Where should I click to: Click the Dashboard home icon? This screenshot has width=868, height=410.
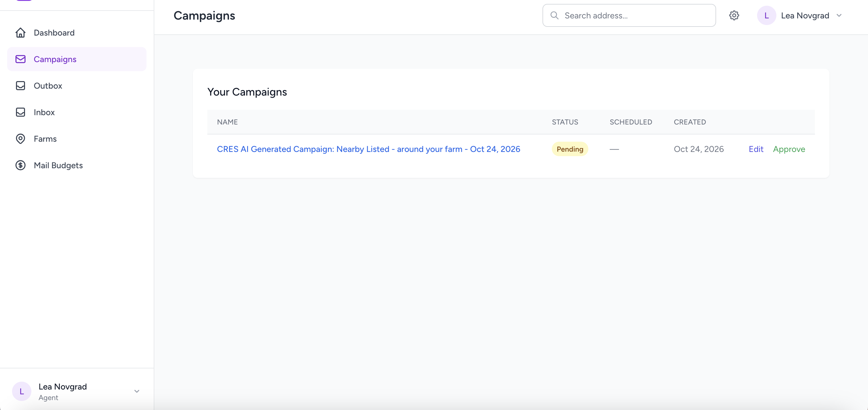point(20,33)
